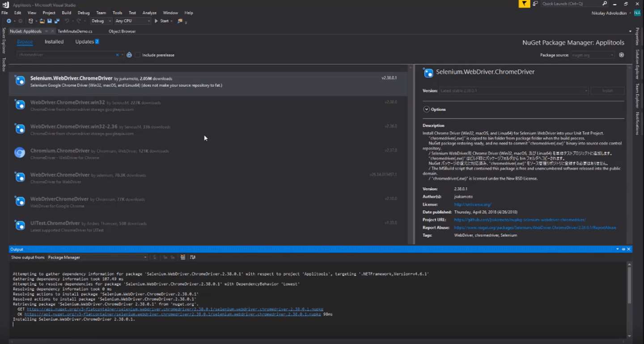Open Show output from Package Manager dropdown

[97, 257]
